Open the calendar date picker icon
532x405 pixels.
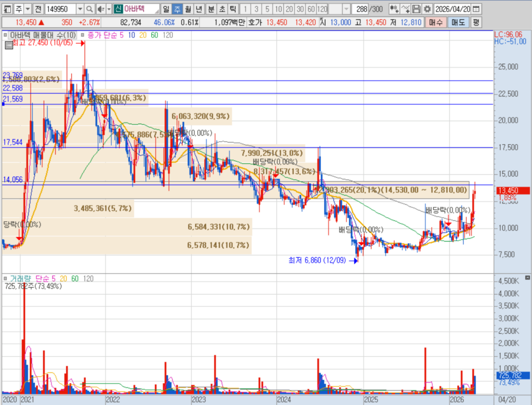point(476,9)
